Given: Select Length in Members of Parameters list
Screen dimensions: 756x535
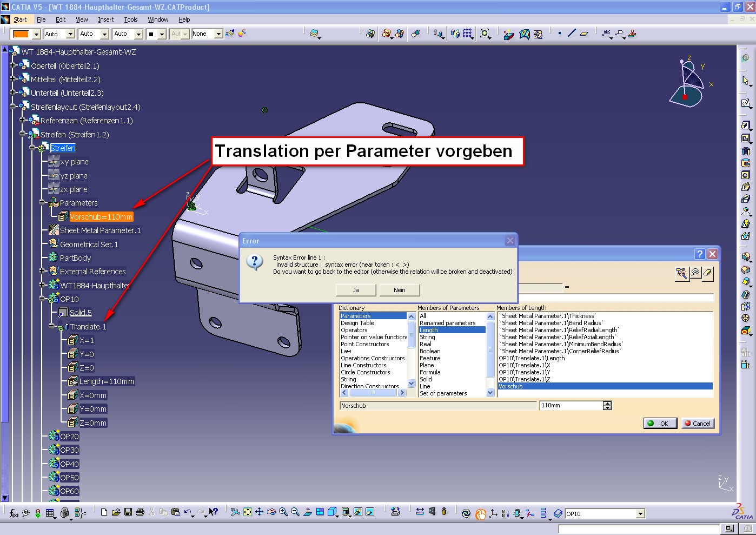Looking at the screenshot, I should point(452,330).
